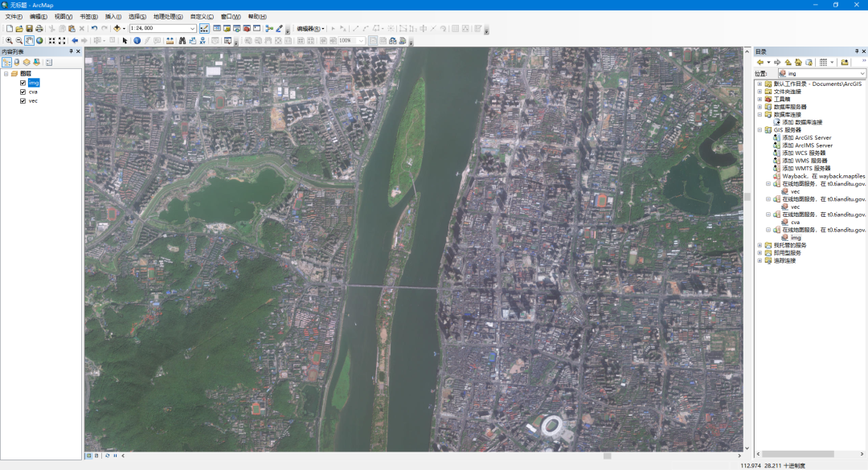868x470 pixels.
Task: Select the Wayback server connection in catalog
Action: (823, 176)
